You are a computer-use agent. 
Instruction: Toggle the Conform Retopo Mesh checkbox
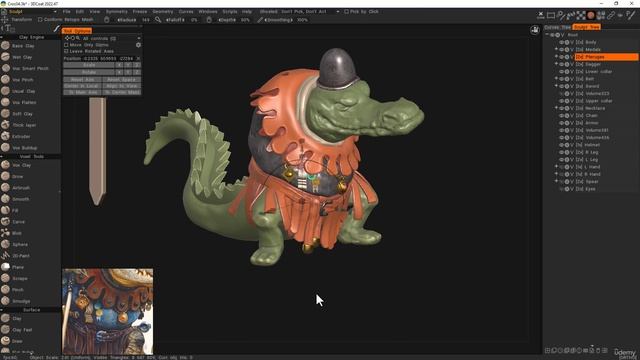pyautogui.click(x=40, y=20)
